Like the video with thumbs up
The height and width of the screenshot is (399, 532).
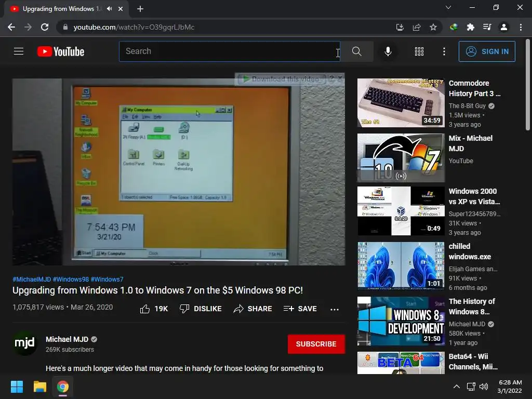pyautogui.click(x=154, y=309)
